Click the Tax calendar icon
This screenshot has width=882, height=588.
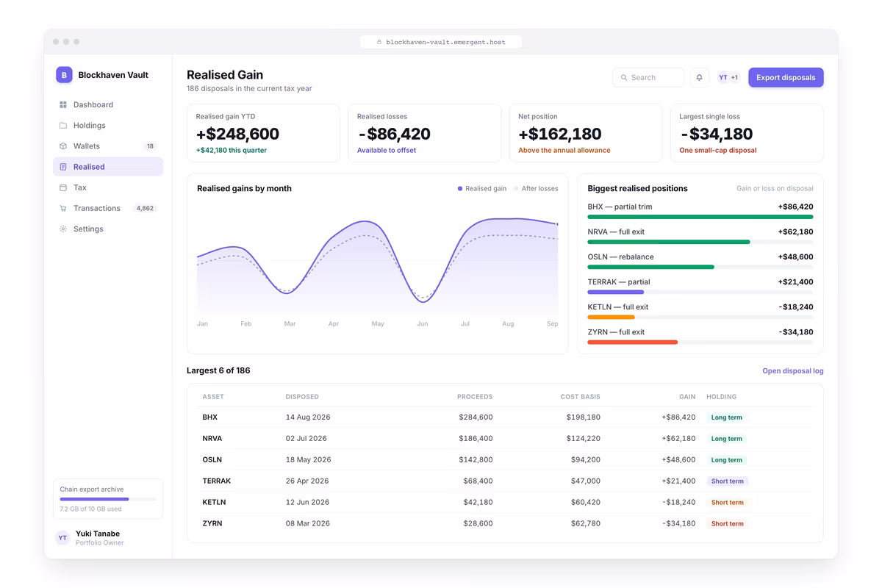tap(63, 187)
